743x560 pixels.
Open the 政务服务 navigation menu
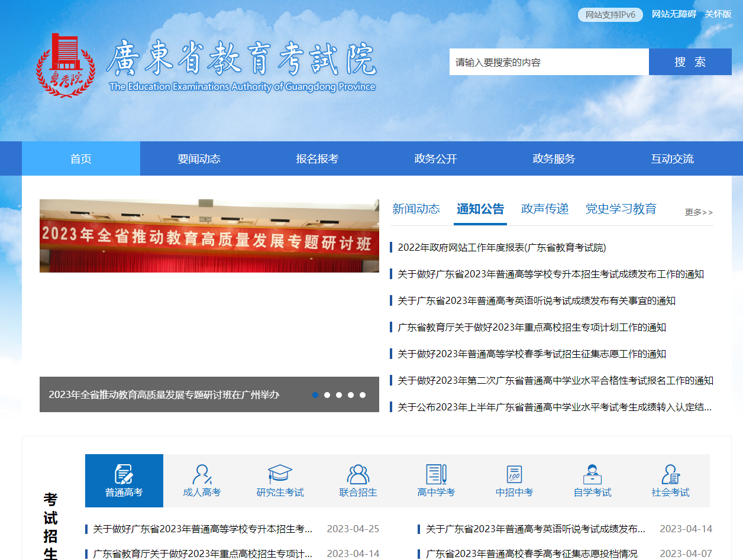point(554,158)
